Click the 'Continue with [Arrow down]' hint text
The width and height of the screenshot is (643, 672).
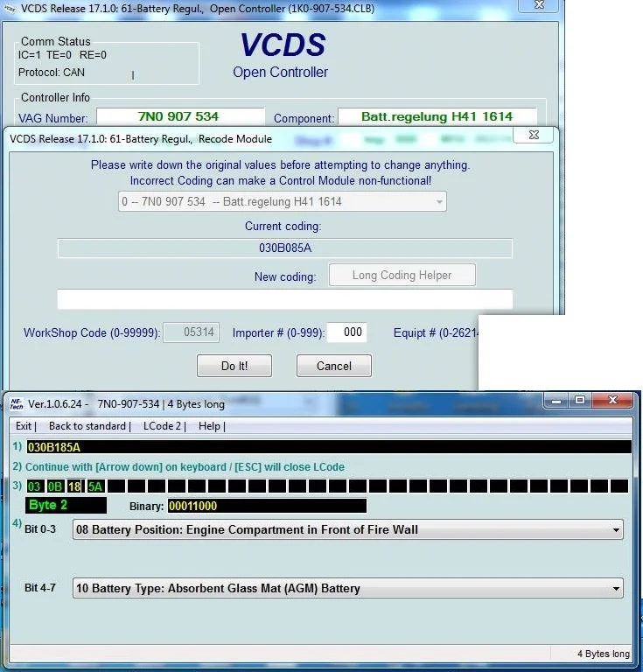point(185,466)
